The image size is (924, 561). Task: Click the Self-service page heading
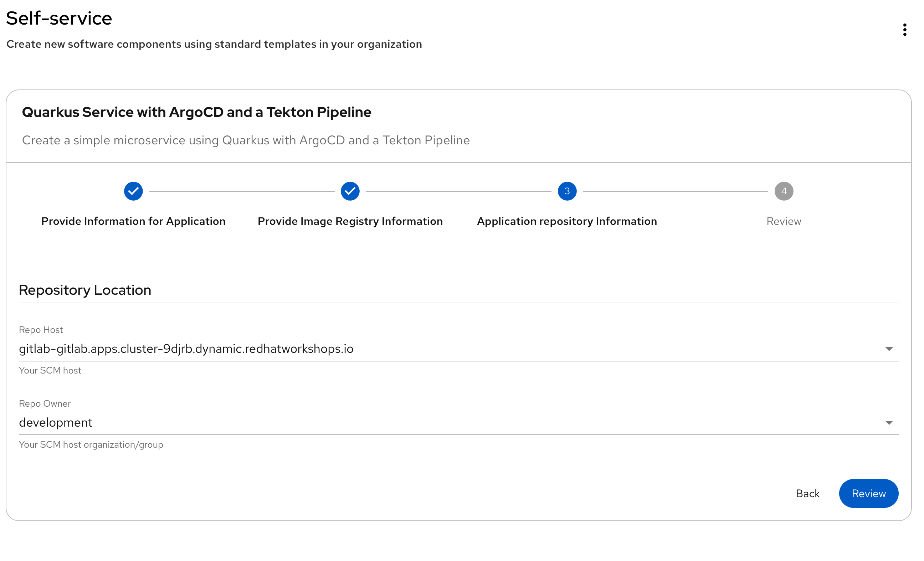click(59, 17)
